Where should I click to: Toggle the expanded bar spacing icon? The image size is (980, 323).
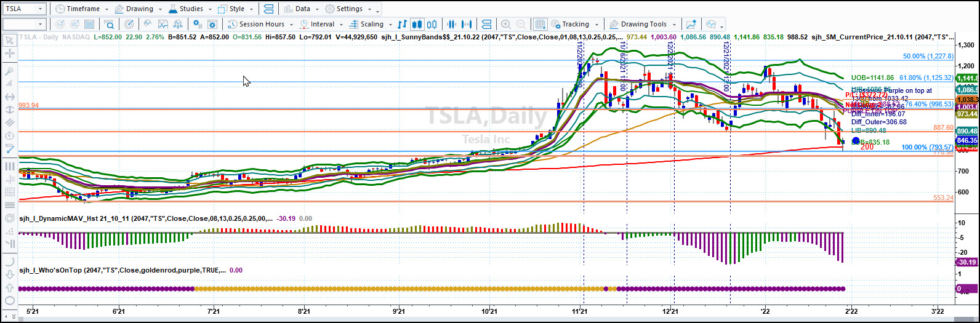[467, 24]
